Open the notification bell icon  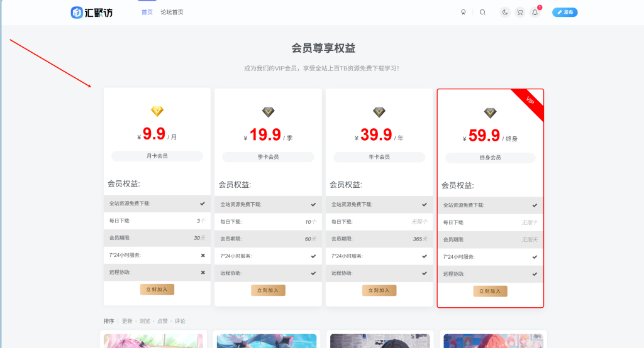[535, 13]
